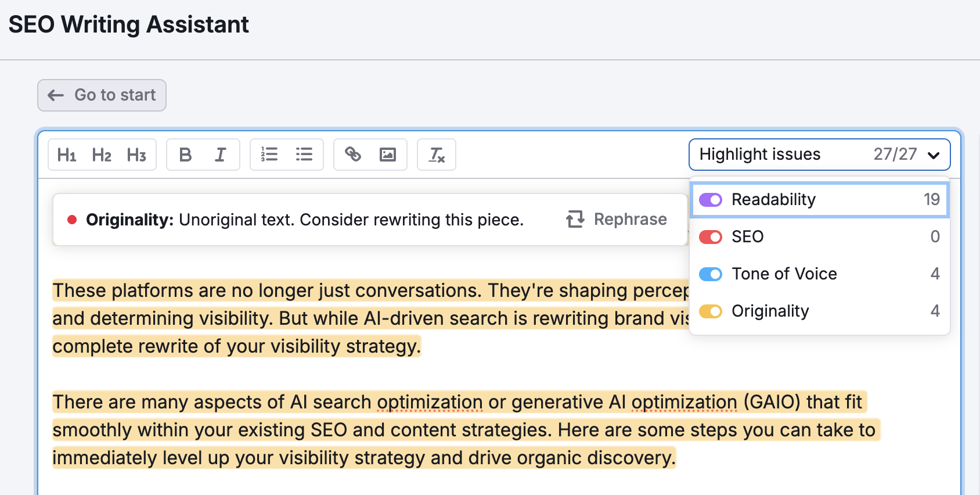Insert a numbered list
The width and height of the screenshot is (980, 495).
click(x=269, y=155)
